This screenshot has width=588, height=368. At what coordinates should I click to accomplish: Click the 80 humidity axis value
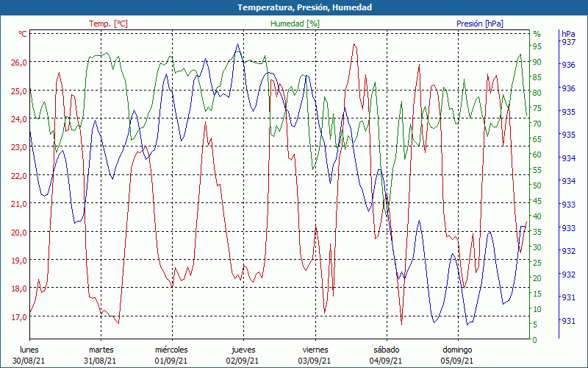(x=537, y=93)
